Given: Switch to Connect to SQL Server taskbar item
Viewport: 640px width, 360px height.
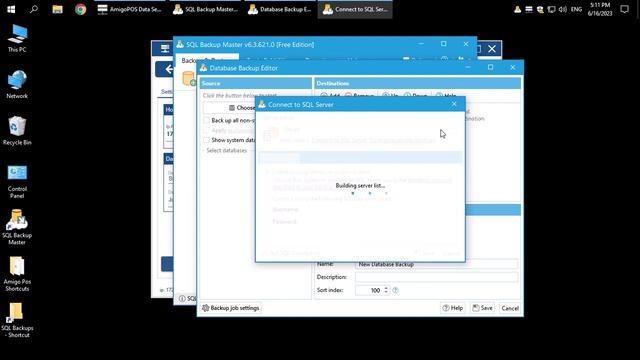Looking at the screenshot, I should point(355,9).
